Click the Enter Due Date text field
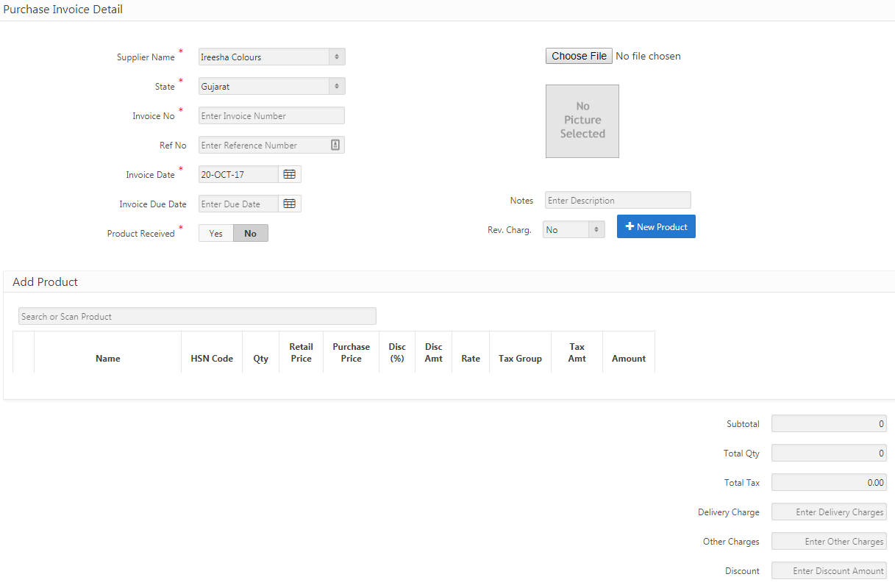 (x=238, y=204)
